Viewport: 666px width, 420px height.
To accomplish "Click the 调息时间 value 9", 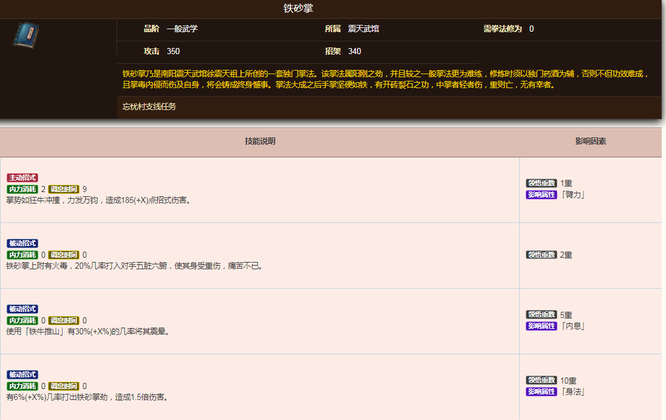I will pos(85,189).
